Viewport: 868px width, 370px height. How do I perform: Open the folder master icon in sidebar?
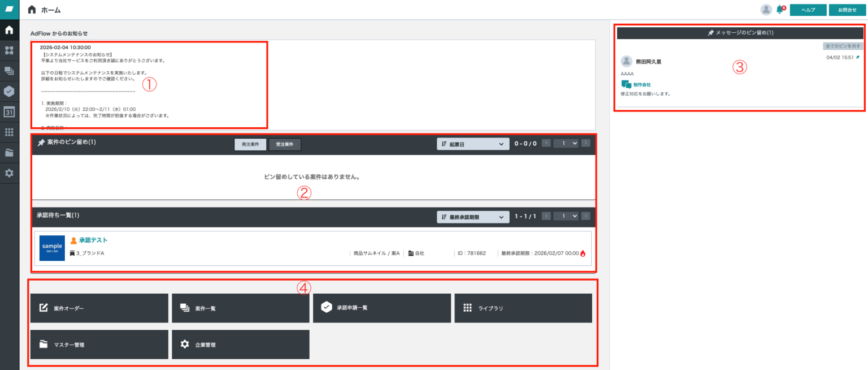point(9,152)
